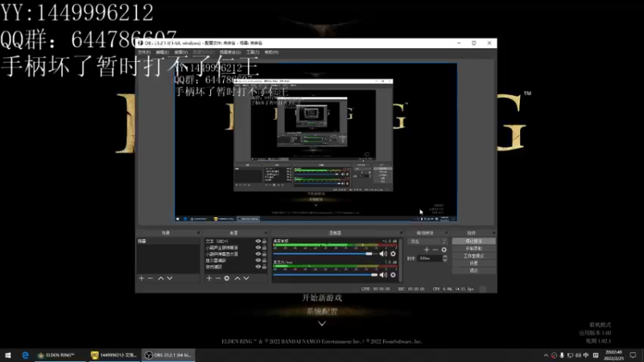Screen dimensions: 644x362
Task: Open the 麦克风/Aux settings gear in the mixer
Action: (393, 274)
